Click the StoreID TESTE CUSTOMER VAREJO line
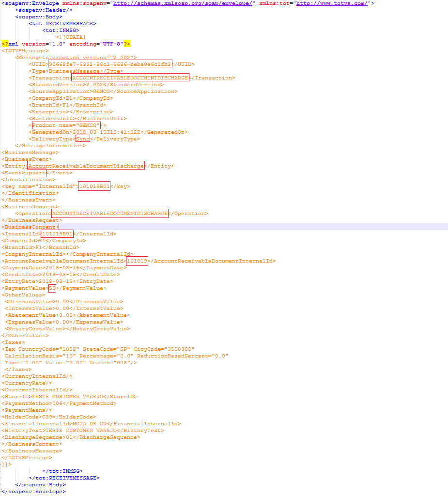Viewport: 448px width, 496px height. pos(69,397)
